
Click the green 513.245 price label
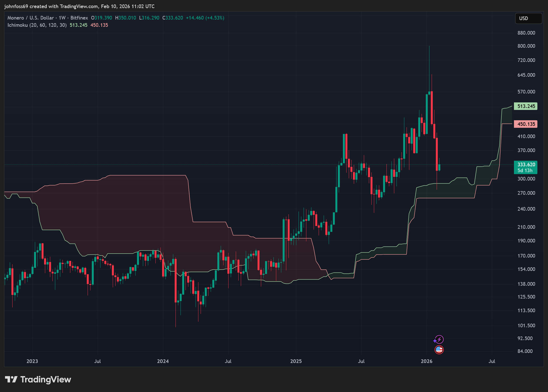(x=526, y=106)
